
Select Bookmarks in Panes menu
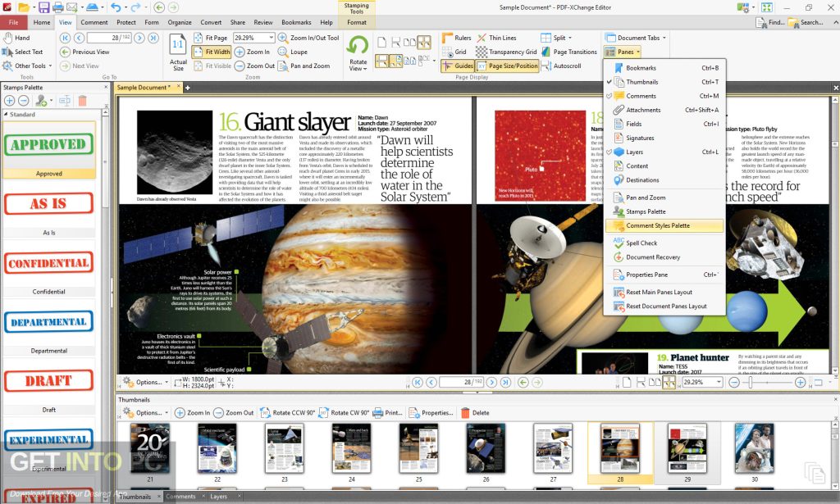(664, 68)
